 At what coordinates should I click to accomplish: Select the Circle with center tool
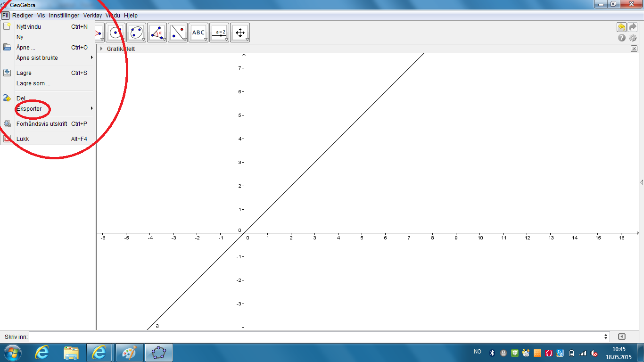pos(116,33)
